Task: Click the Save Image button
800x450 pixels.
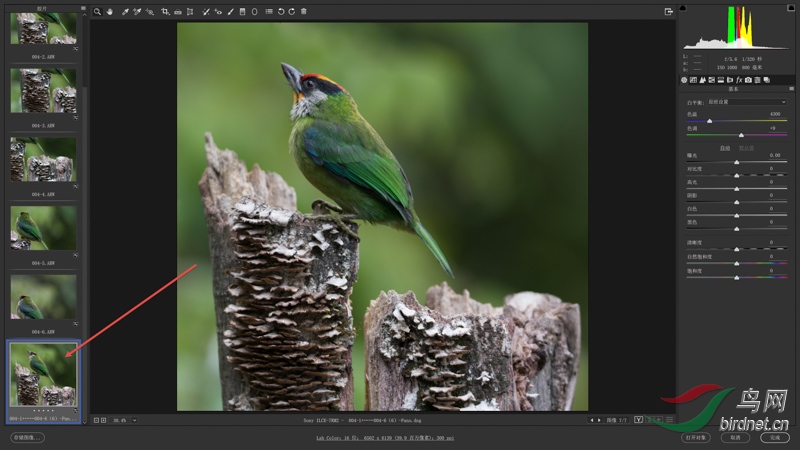Action: [27, 437]
